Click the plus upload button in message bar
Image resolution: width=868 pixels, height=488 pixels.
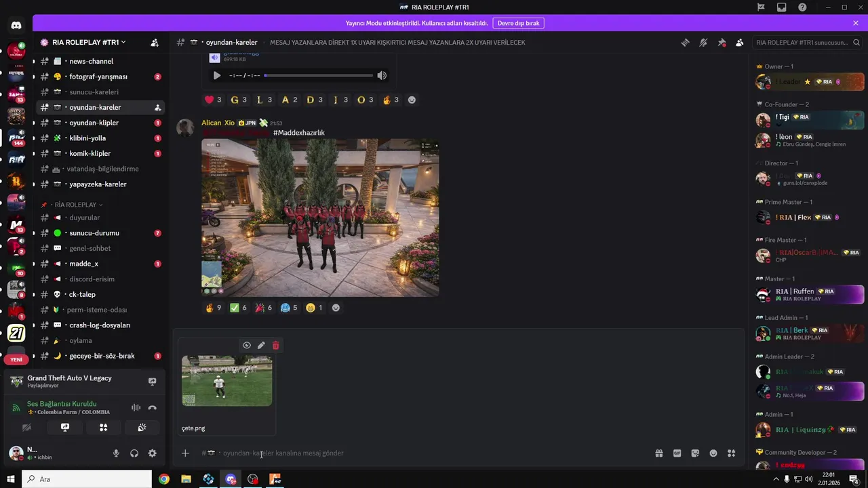click(x=185, y=453)
